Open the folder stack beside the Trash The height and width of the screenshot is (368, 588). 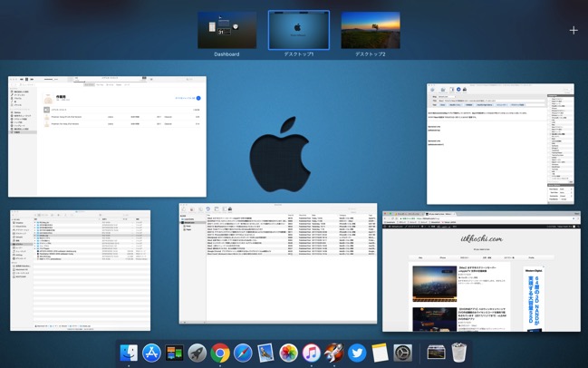(x=436, y=353)
